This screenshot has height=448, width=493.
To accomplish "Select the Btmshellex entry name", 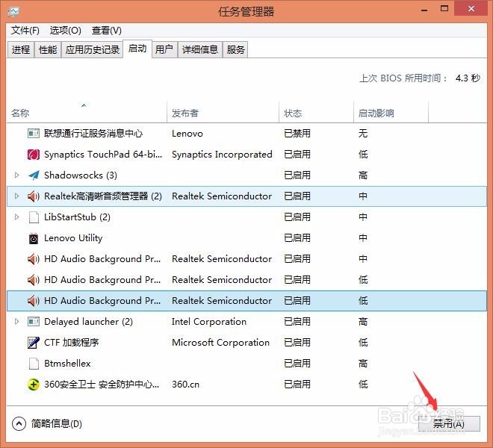I will [67, 364].
